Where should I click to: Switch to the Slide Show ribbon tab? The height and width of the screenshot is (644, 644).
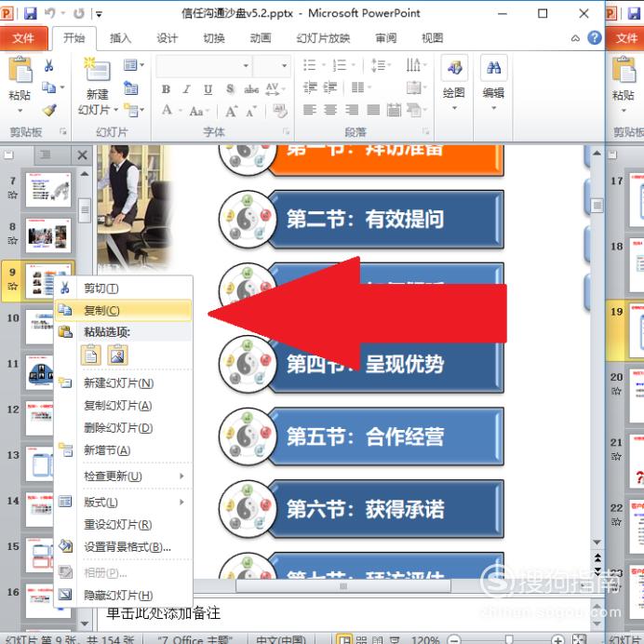click(323, 38)
